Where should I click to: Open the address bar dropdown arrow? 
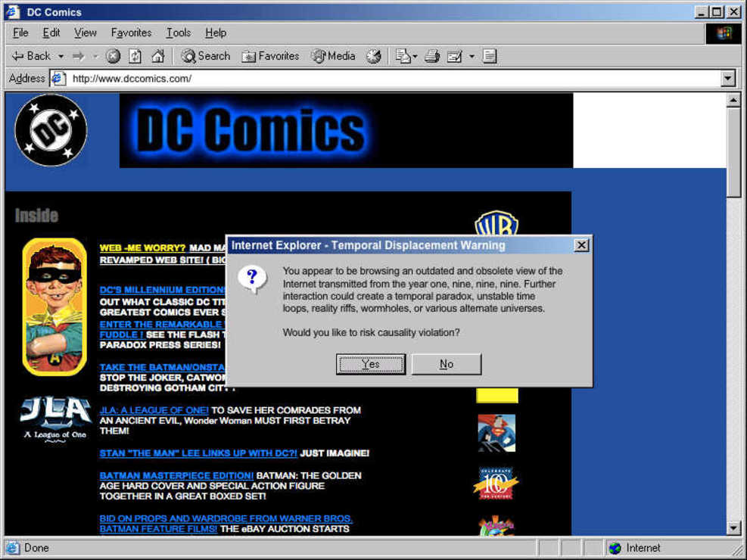point(728,79)
